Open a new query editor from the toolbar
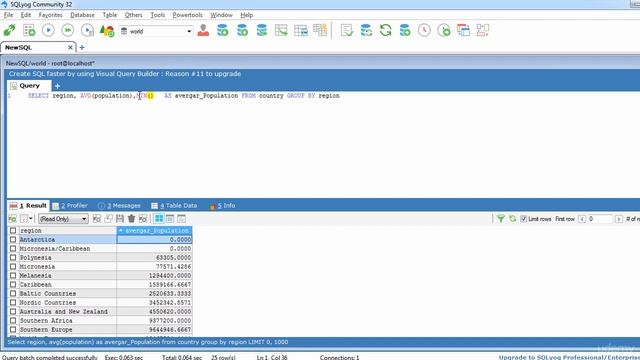This screenshot has height=360, width=640. [x=29, y=30]
